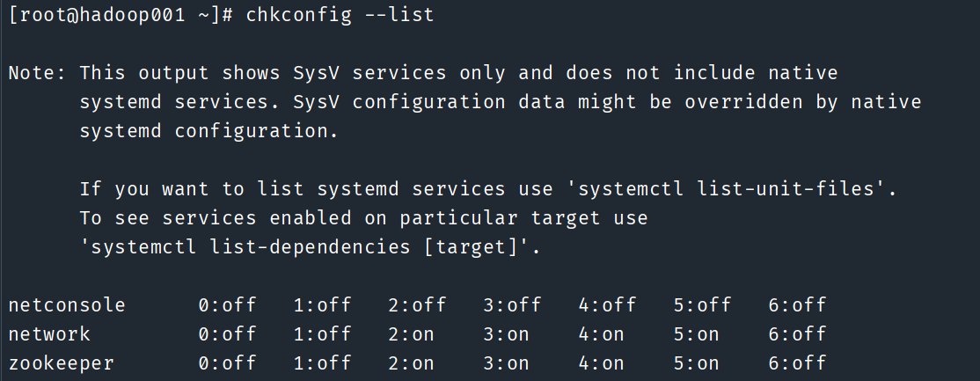This screenshot has height=381, width=980.
Task: Click zookeeper runlevel 1:off value
Action: 322,363
